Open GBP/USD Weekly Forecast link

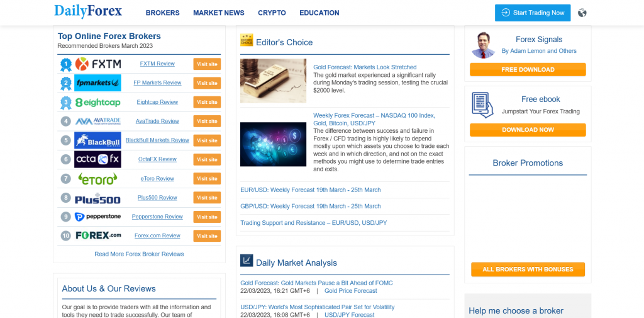tap(311, 206)
